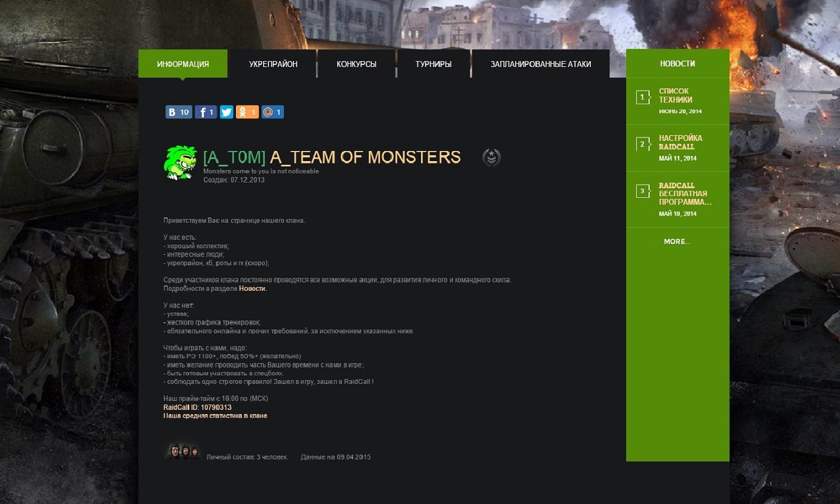Go to the КОНКУРСЫ tab
The image size is (840, 504).
(356, 64)
